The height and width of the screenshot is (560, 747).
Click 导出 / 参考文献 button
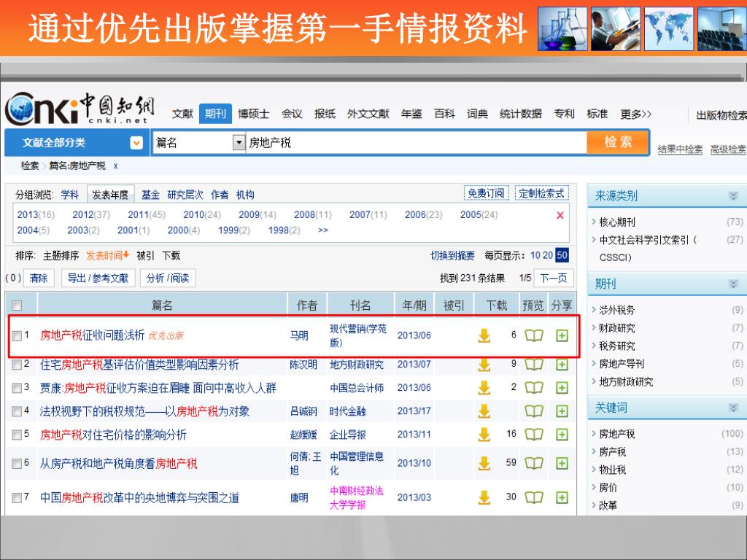click(98, 278)
